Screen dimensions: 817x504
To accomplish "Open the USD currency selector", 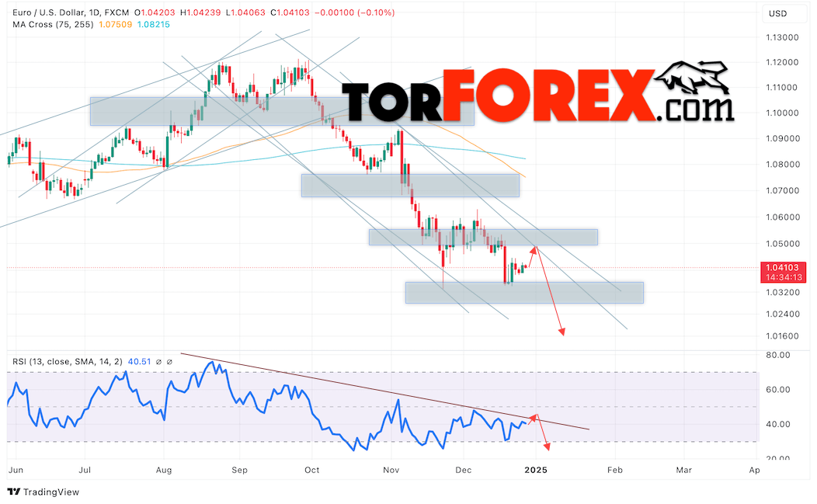I will tap(777, 13).
